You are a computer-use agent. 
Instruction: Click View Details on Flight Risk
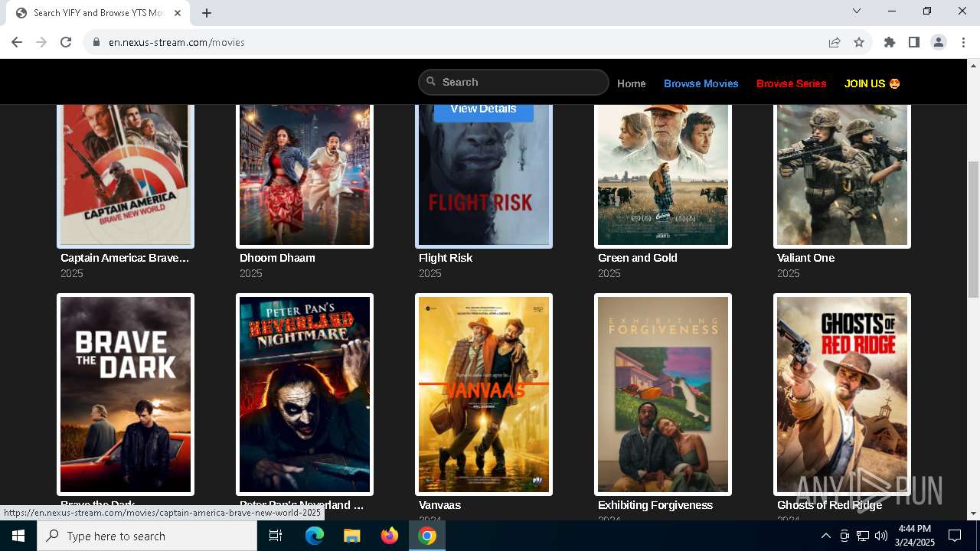tap(483, 109)
